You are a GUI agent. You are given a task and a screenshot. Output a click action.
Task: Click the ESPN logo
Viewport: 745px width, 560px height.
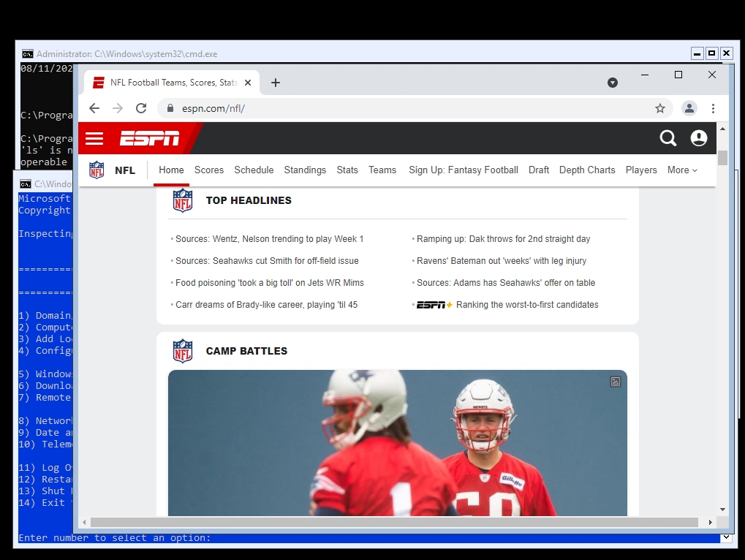point(149,138)
